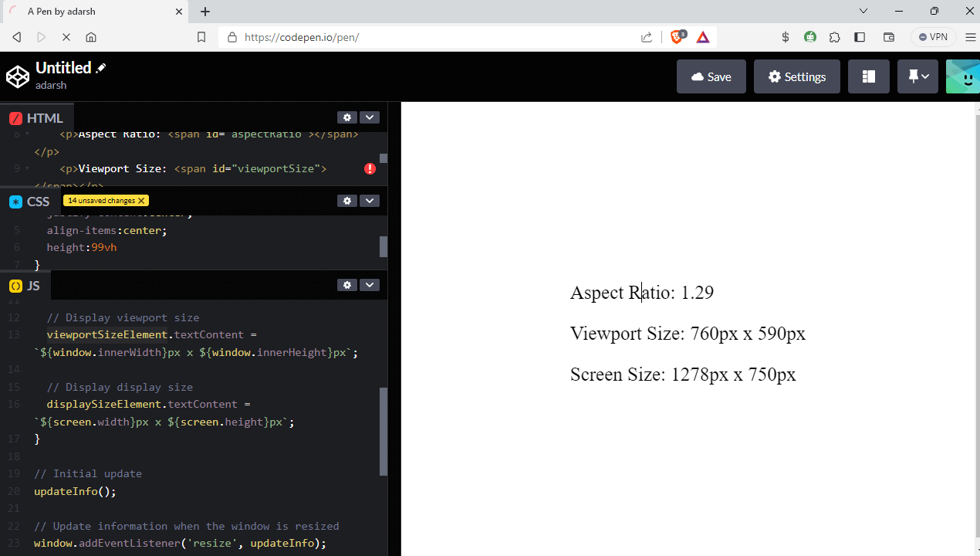The image size is (980, 556).
Task: Open the pin dropdown in the header
Action: click(917, 76)
